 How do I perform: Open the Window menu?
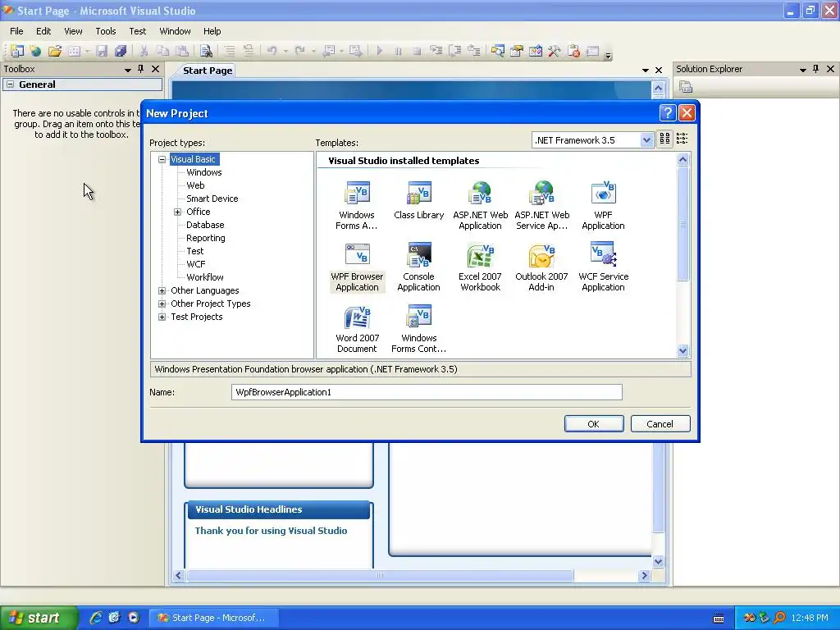click(175, 31)
